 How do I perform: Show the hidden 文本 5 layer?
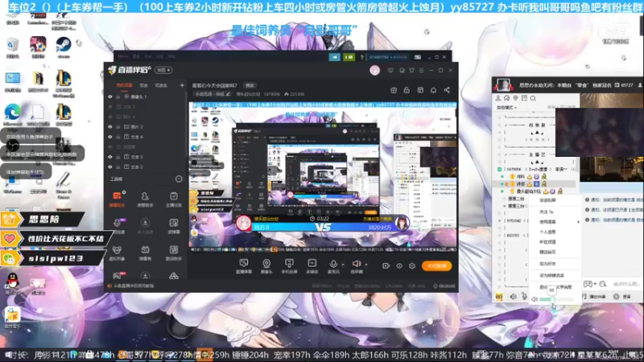point(110,107)
